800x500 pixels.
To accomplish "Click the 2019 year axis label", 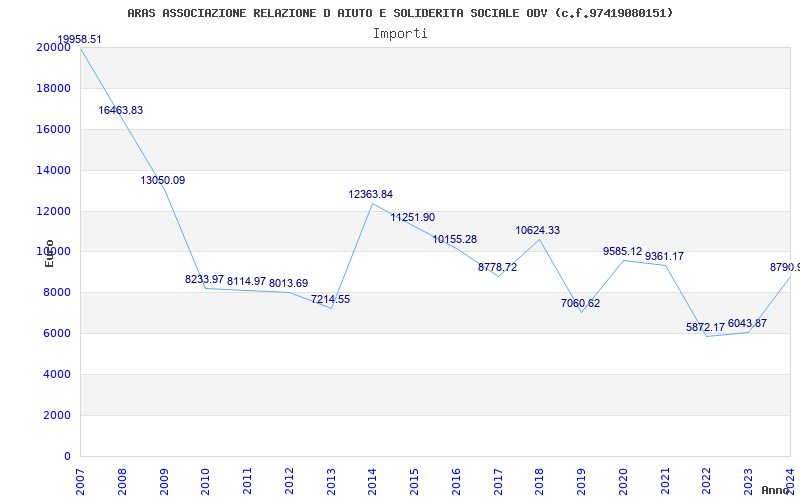I will pos(582,482).
